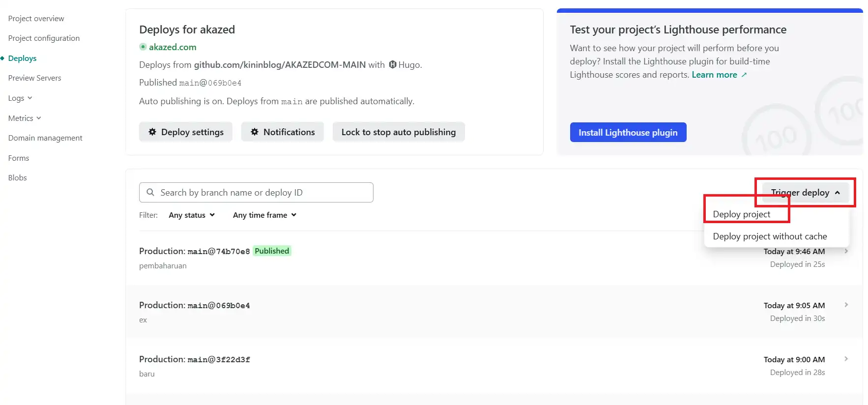Click the pembaharuan commit message
The height and width of the screenshot is (405, 868).
pyautogui.click(x=163, y=265)
